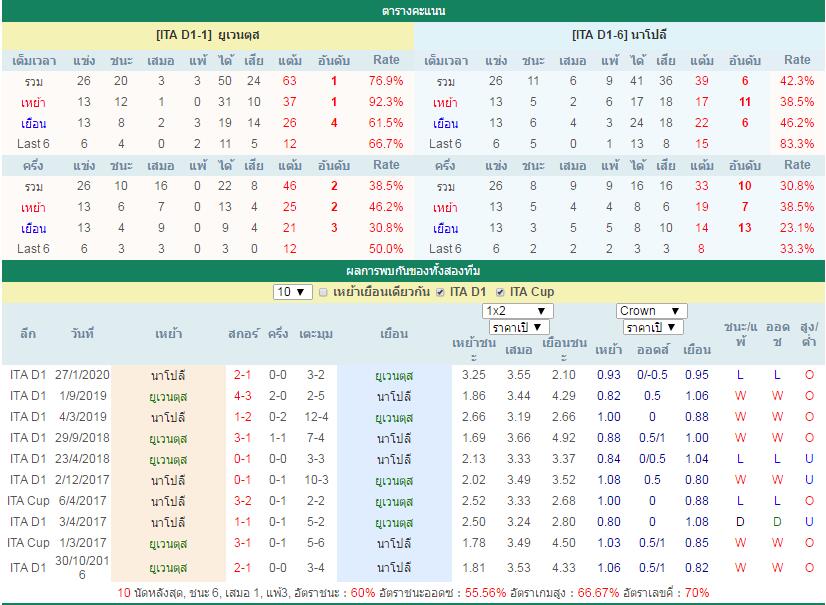Click the 76.9% rate for ยูเวนตุส overall
The image size is (826, 605).
pyautogui.click(x=386, y=81)
